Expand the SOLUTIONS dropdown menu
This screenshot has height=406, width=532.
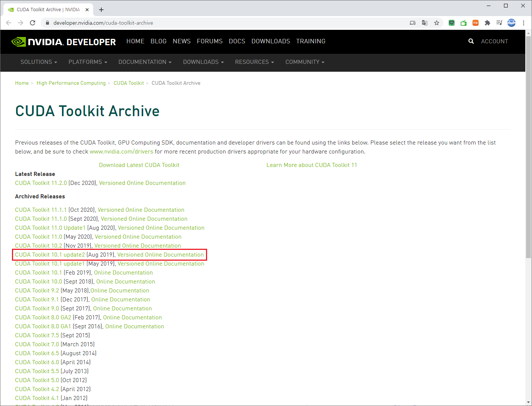[x=39, y=62]
